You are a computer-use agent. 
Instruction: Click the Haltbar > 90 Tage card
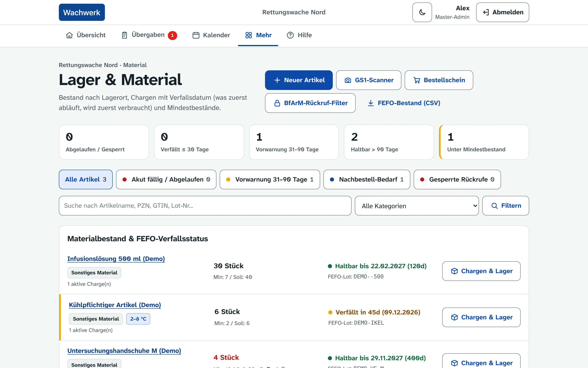point(389,142)
